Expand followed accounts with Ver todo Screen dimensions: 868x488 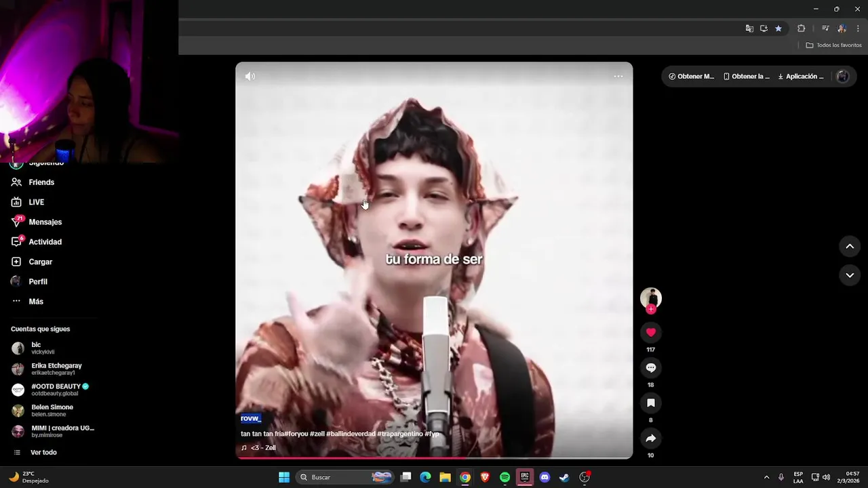click(43, 452)
